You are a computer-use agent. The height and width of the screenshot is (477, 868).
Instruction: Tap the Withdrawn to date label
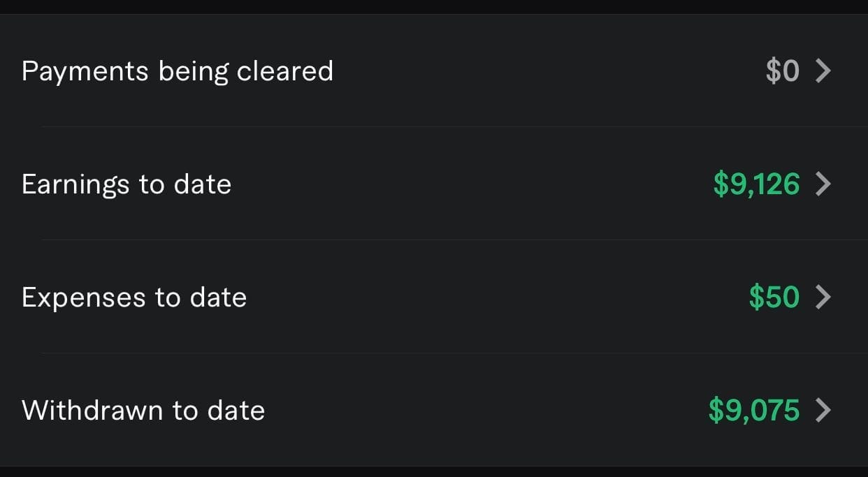(143, 410)
